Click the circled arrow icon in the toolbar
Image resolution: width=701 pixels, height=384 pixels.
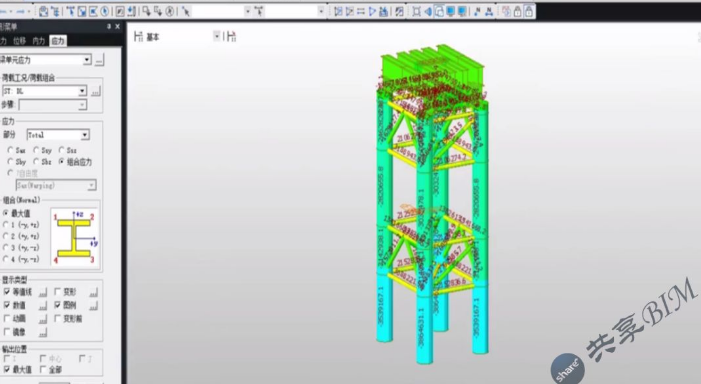[170, 11]
